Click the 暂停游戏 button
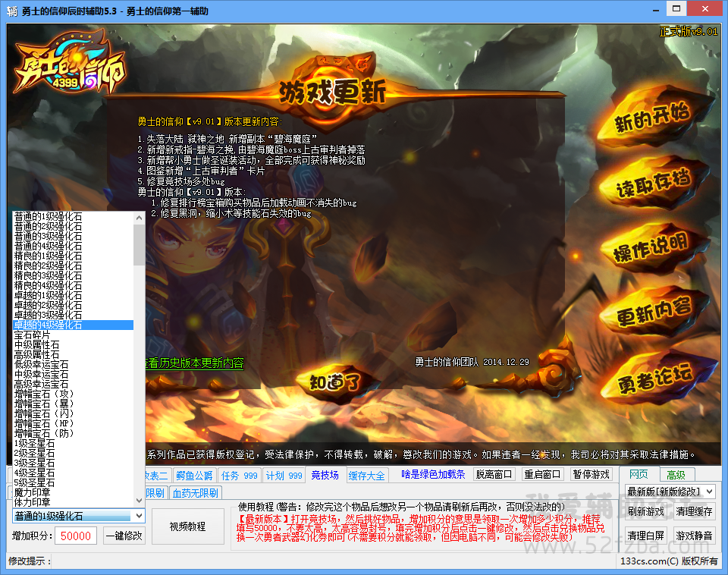 (x=591, y=474)
